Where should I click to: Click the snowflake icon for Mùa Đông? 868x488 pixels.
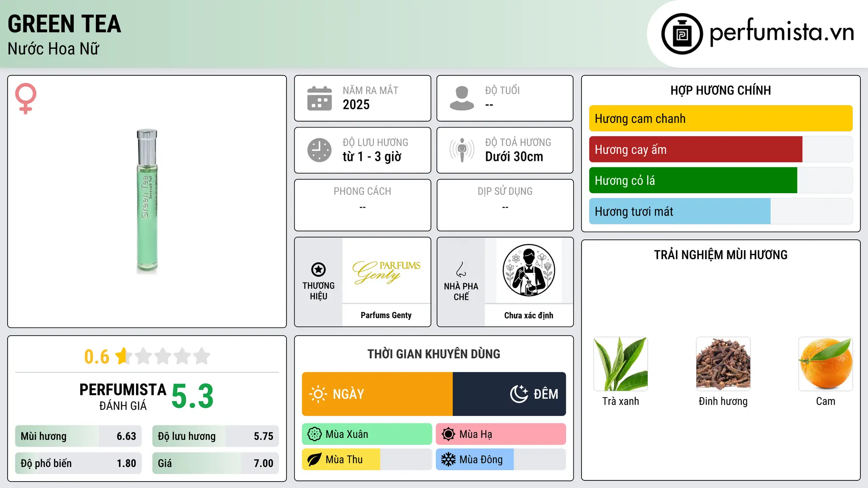448,460
